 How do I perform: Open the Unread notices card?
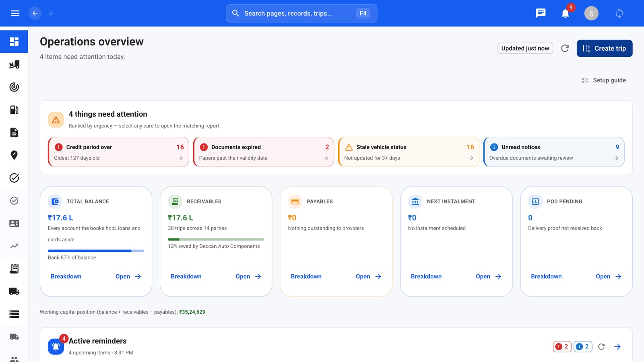(554, 152)
